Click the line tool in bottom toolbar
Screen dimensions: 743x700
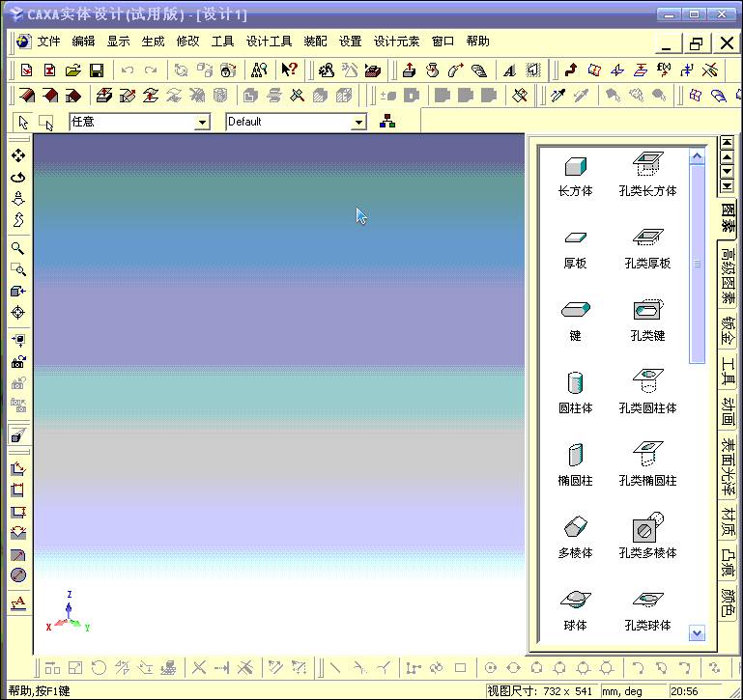tap(335, 668)
